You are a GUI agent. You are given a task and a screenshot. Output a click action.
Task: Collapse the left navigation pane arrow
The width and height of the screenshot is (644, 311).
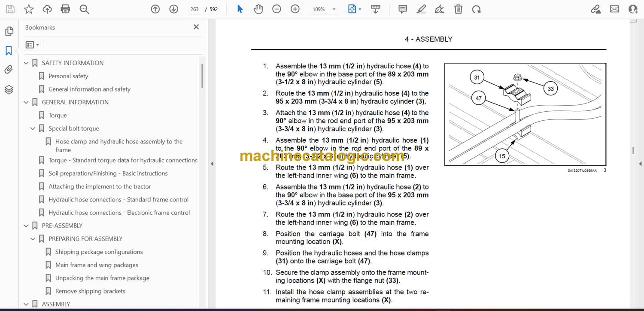[212, 164]
